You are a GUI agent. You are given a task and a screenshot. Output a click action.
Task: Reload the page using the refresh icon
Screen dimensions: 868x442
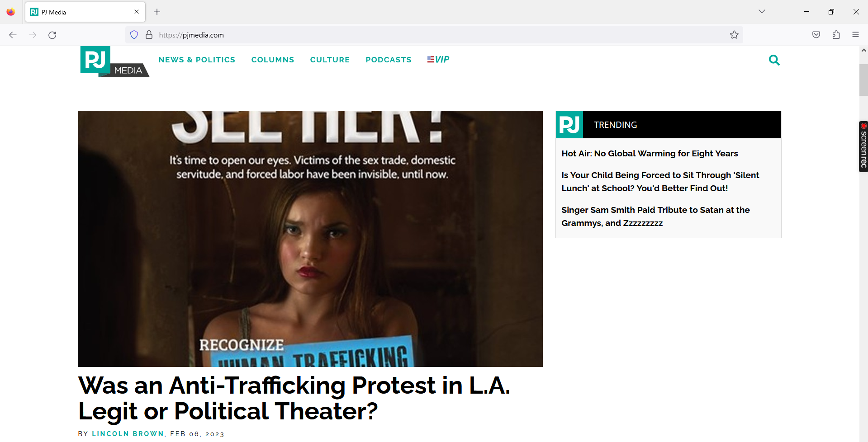[52, 35]
